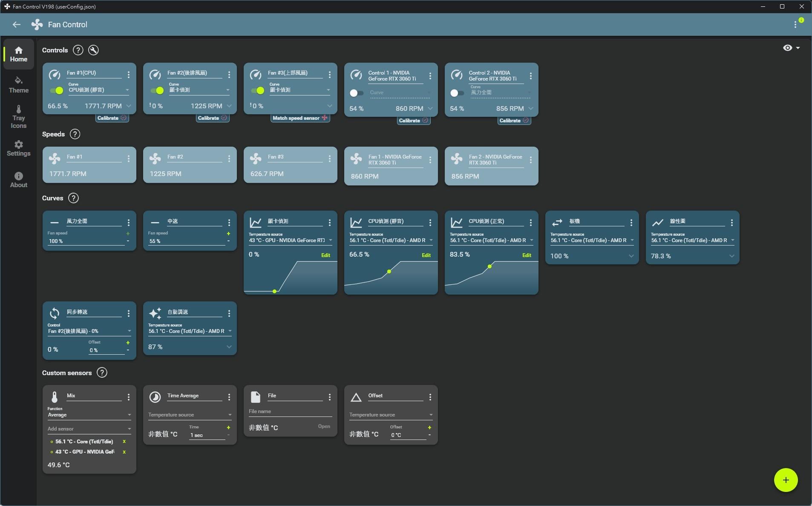Click Edit on CPU偵測 (靜音) curve

click(x=426, y=255)
